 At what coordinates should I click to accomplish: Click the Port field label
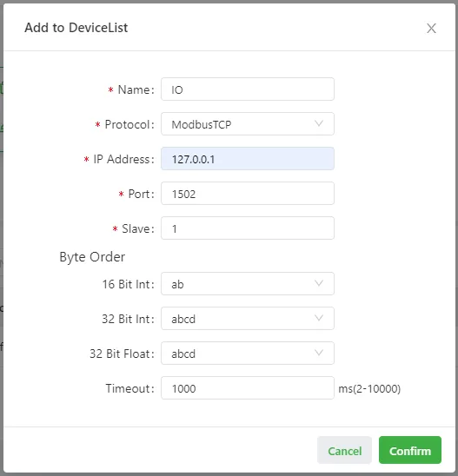(142, 194)
